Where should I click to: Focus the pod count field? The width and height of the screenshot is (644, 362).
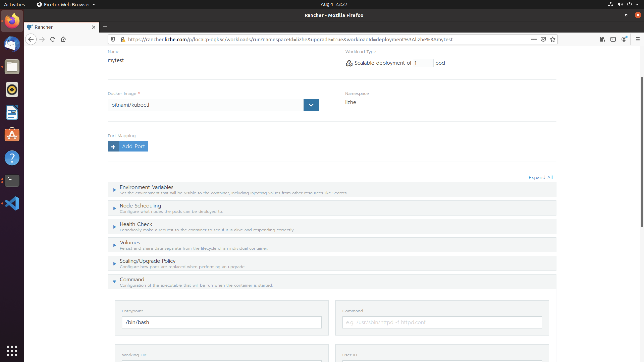[x=423, y=63]
